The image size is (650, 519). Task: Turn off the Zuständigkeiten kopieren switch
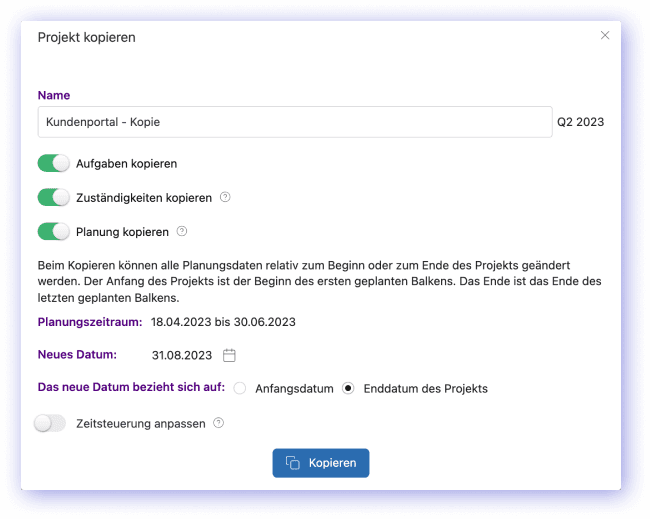click(x=53, y=197)
